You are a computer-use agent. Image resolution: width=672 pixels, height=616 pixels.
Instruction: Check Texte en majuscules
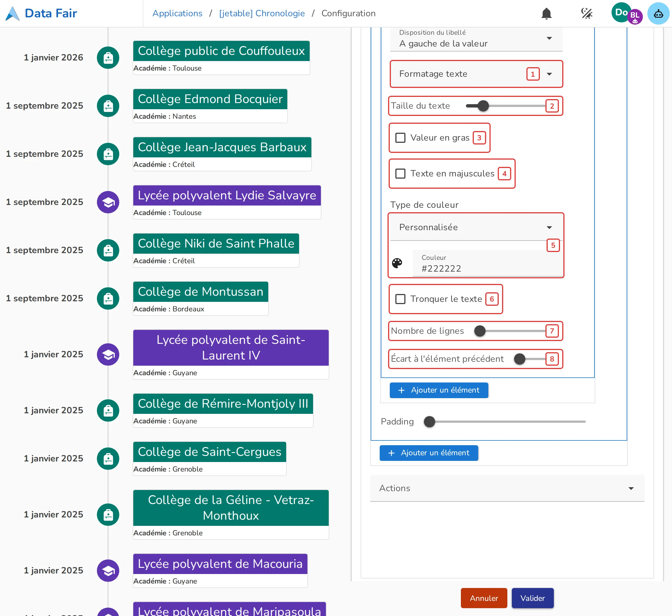[400, 173]
